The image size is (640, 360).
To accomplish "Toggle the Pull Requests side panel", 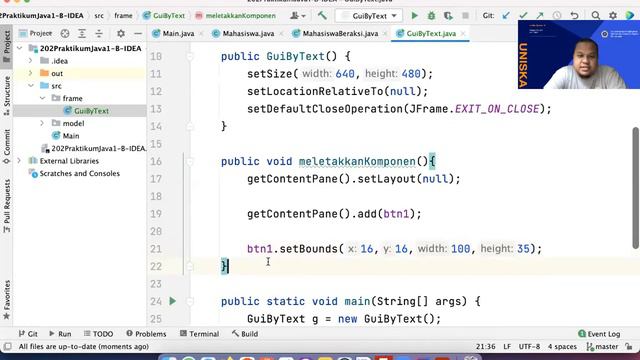I will 7,207.
